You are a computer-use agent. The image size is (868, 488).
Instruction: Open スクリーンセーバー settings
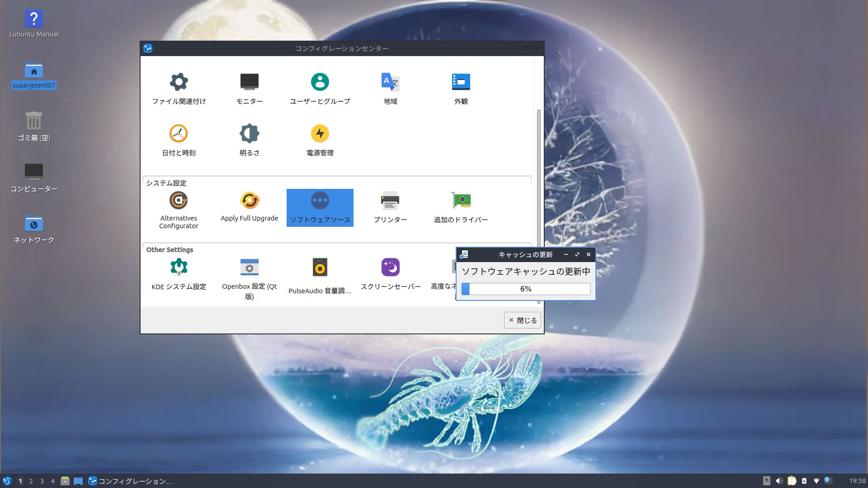[x=390, y=268]
